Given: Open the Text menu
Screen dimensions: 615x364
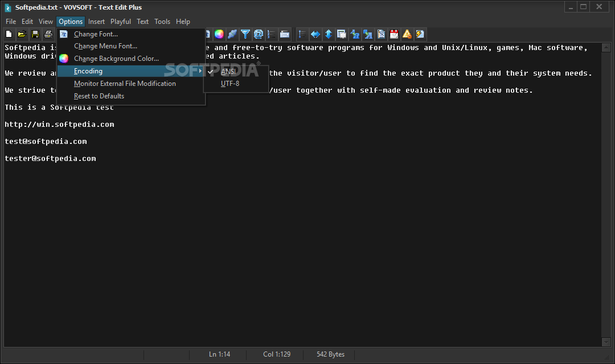Looking at the screenshot, I should pyautogui.click(x=143, y=22).
